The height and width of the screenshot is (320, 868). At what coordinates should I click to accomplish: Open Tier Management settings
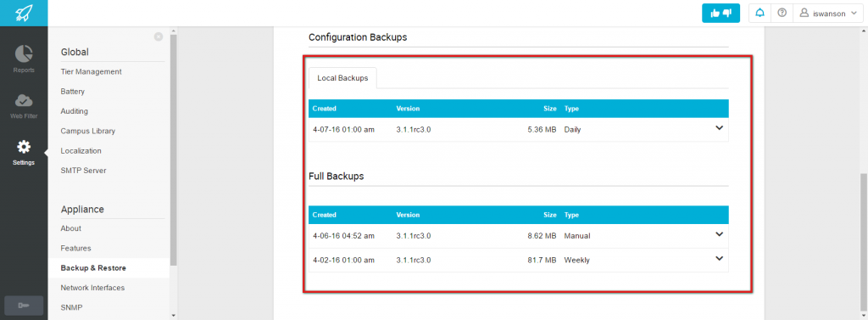(x=92, y=71)
